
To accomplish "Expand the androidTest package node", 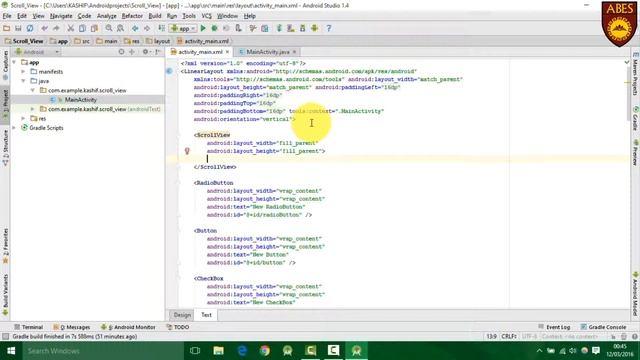I will (x=33, y=109).
